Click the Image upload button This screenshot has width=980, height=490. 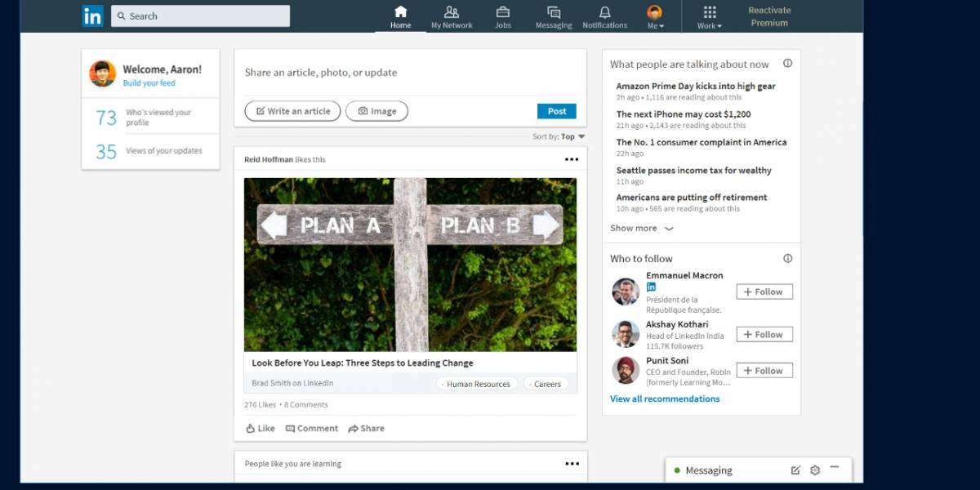376,111
